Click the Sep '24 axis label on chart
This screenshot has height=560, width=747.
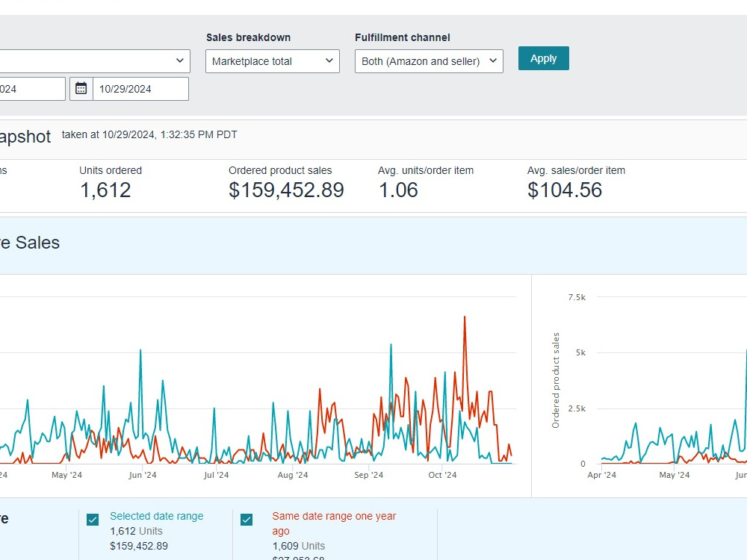tap(369, 475)
